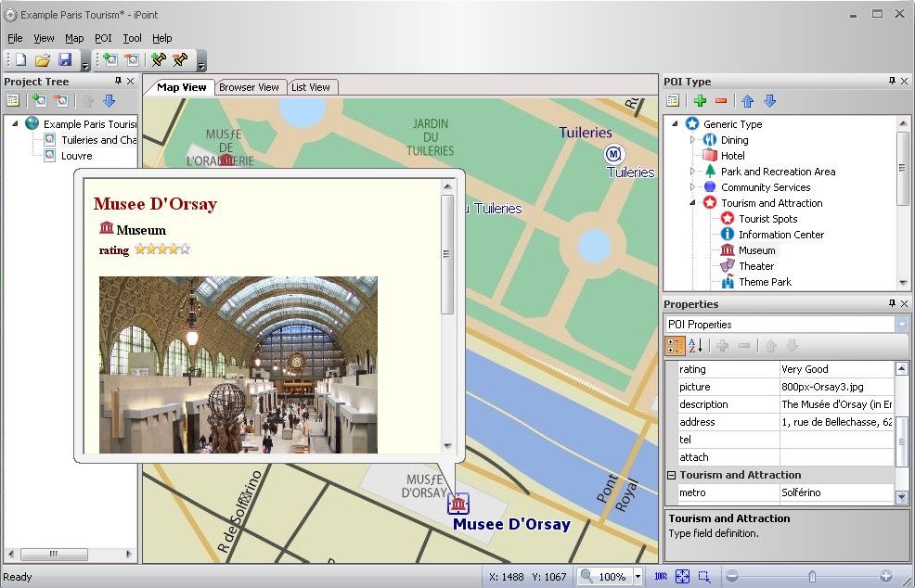915x588 pixels.
Task: Open the View menu
Action: (x=44, y=38)
